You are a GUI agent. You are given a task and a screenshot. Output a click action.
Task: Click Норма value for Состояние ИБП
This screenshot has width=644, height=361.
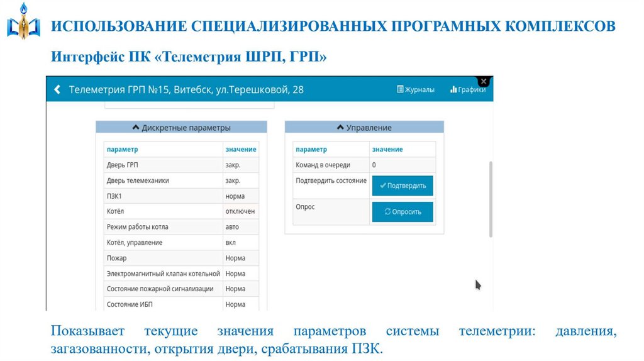(235, 304)
